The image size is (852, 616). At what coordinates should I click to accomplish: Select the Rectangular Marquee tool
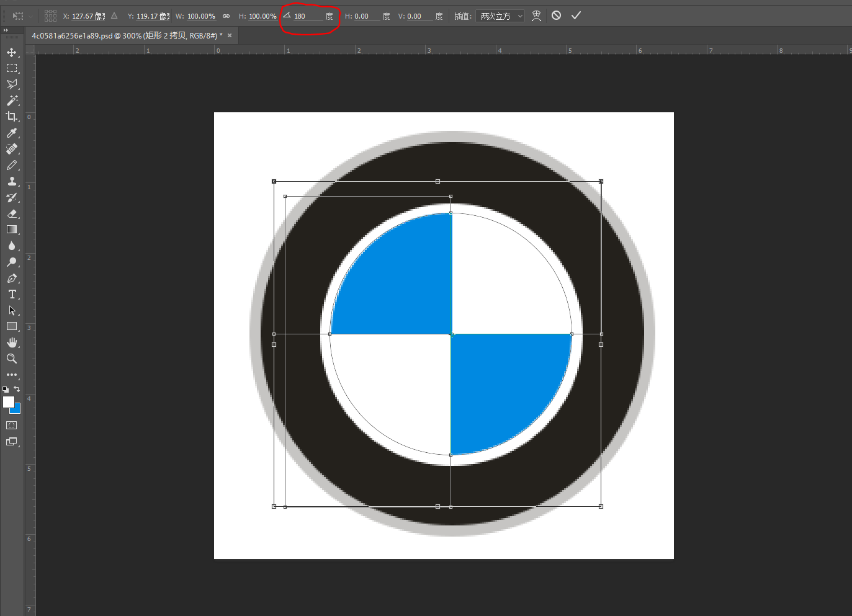[12, 68]
